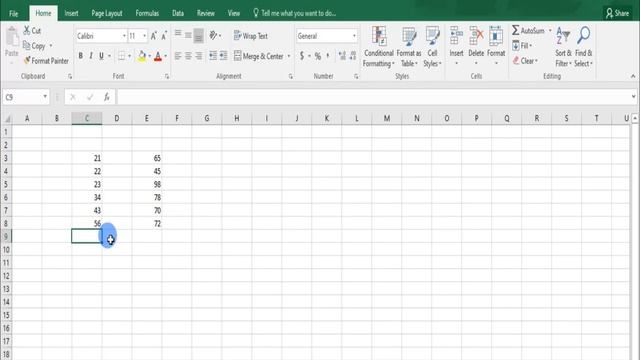Click Merge & Center button
The width and height of the screenshot is (640, 360).
point(259,56)
